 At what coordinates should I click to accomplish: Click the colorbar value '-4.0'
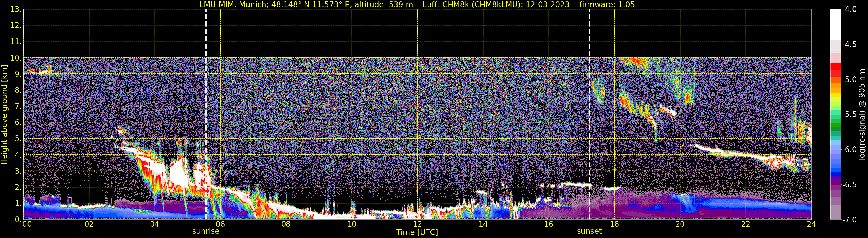[849, 10]
